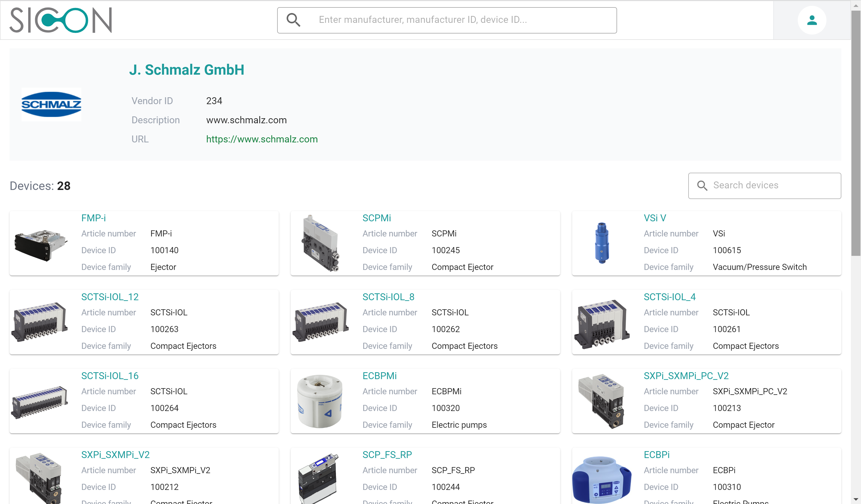This screenshot has height=504, width=861.
Task: Open the user account profile icon
Action: (812, 20)
